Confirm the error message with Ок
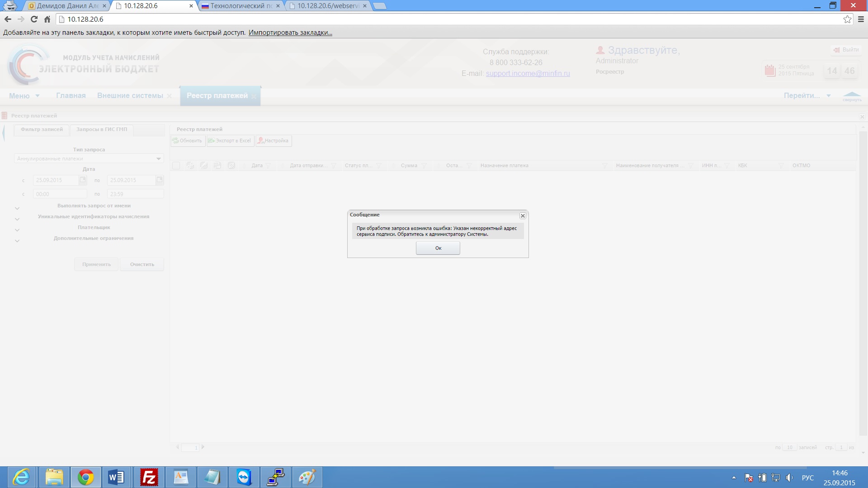Viewport: 868px width, 488px height. (438, 248)
